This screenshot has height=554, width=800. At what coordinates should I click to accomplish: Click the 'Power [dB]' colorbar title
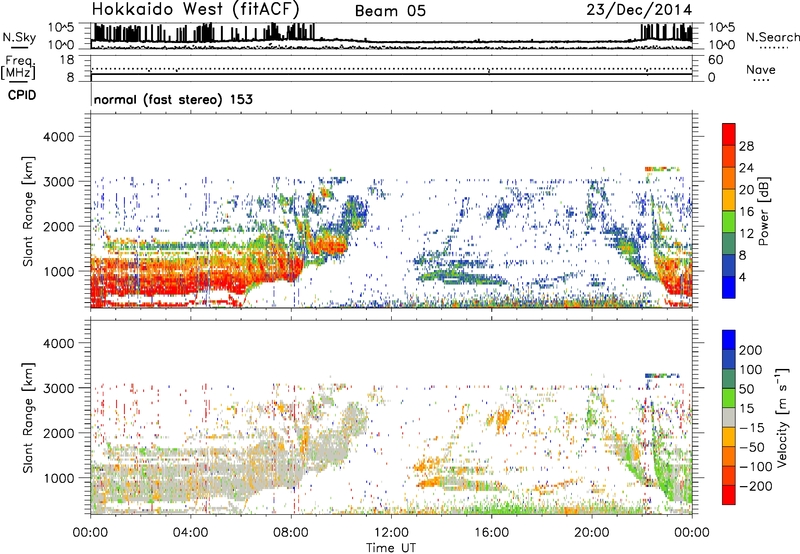pos(764,211)
